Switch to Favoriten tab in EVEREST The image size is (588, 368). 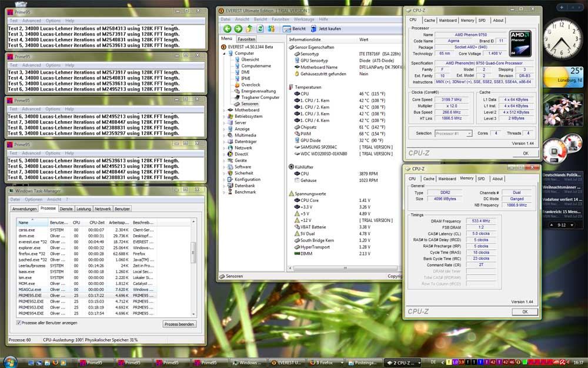[x=246, y=39]
